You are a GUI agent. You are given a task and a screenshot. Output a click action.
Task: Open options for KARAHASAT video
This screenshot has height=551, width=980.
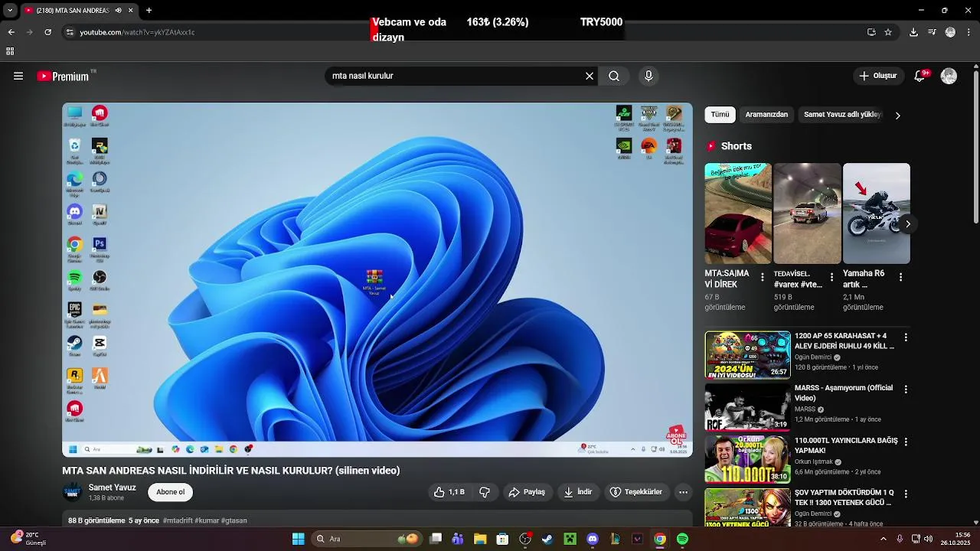point(906,337)
